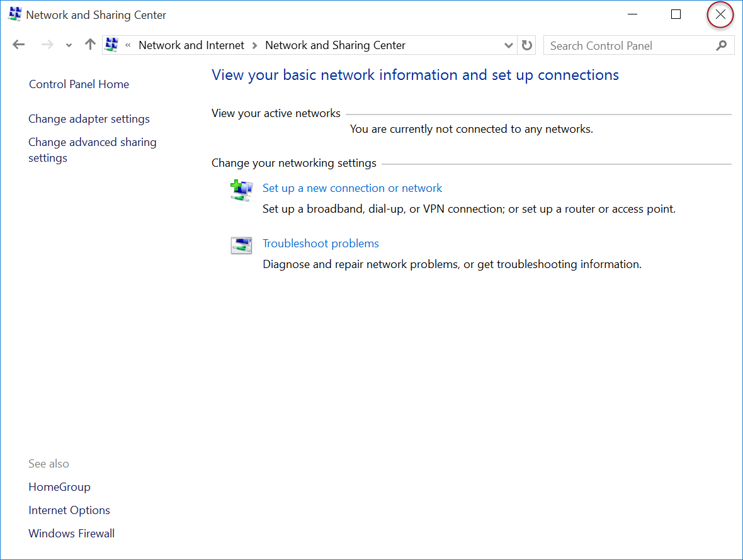Open Windows Firewall under See also
743x560 pixels.
[71, 534]
